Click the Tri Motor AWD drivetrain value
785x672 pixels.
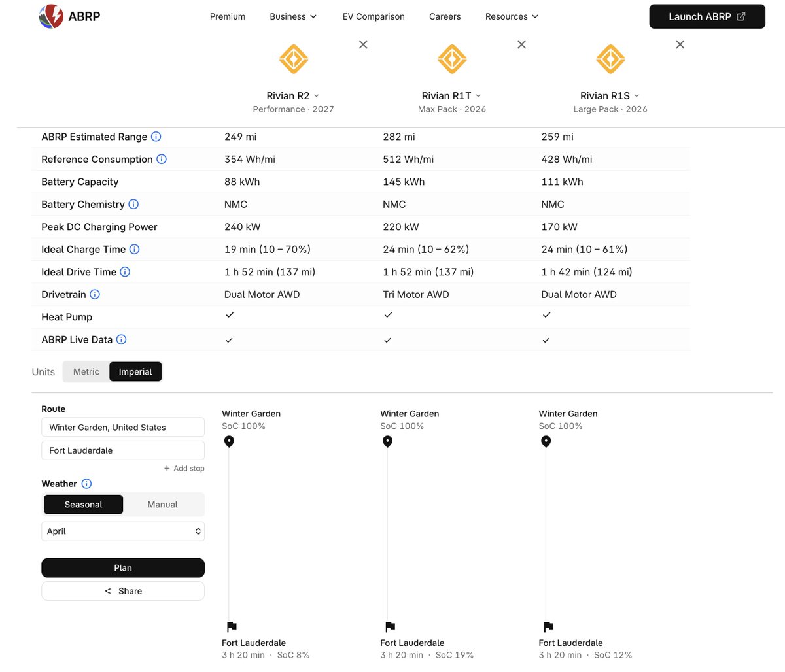pos(416,294)
